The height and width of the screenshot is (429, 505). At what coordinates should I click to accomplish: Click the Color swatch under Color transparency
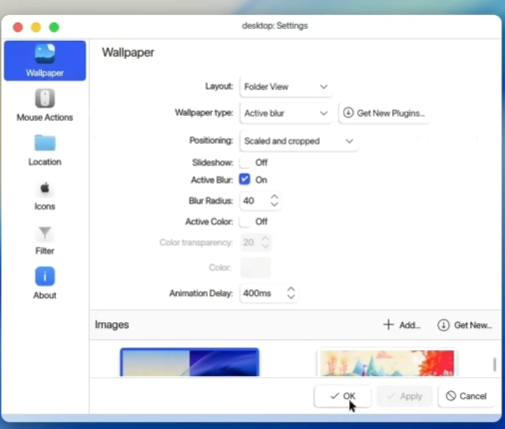coord(256,267)
